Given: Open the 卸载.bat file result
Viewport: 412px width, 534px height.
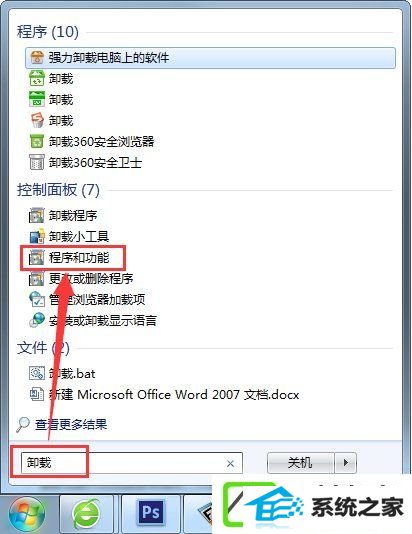Looking at the screenshot, I should [x=62, y=374].
